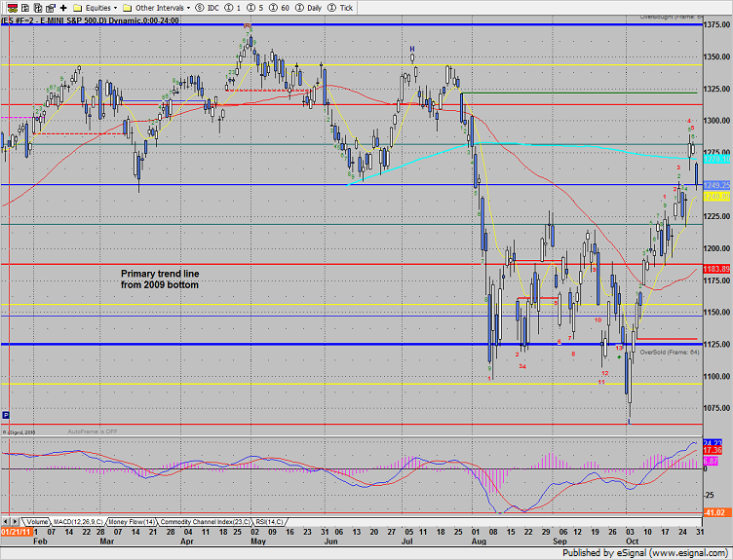Screen dimensions: 733x560
Task: Open the Equities folder dropdown
Action: (x=96, y=8)
